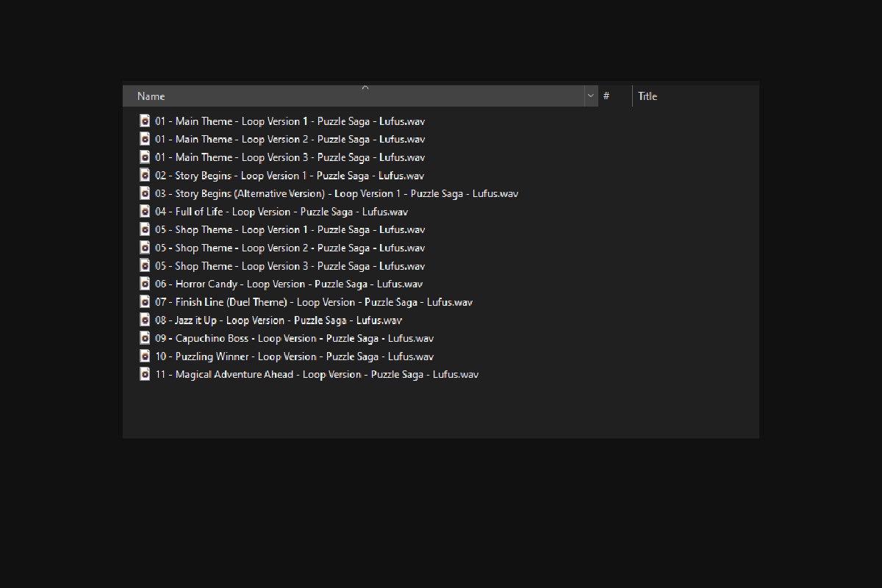The width and height of the screenshot is (882, 588).
Task: Select Shop Theme Loop Version 3 file
Action: click(290, 266)
